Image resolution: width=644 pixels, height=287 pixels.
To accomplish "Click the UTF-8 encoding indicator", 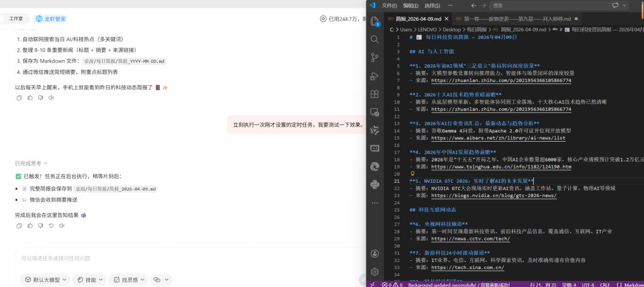I will pos(588,285).
